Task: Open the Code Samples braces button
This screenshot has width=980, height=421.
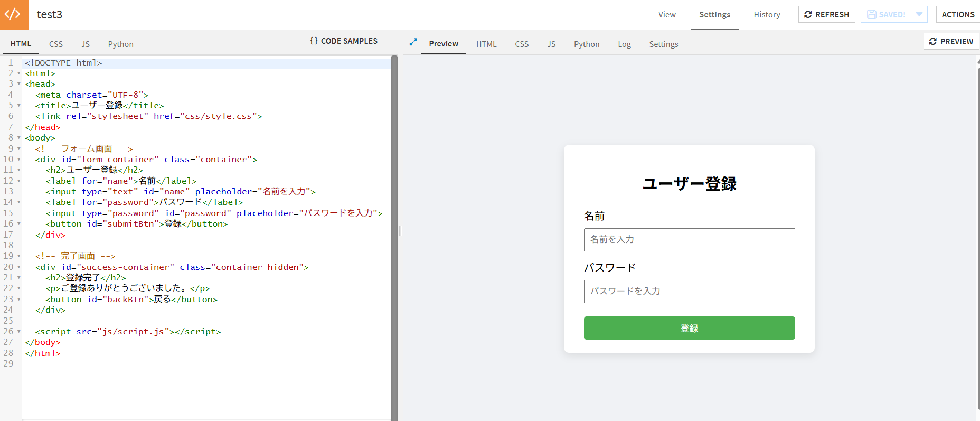Action: coord(344,41)
